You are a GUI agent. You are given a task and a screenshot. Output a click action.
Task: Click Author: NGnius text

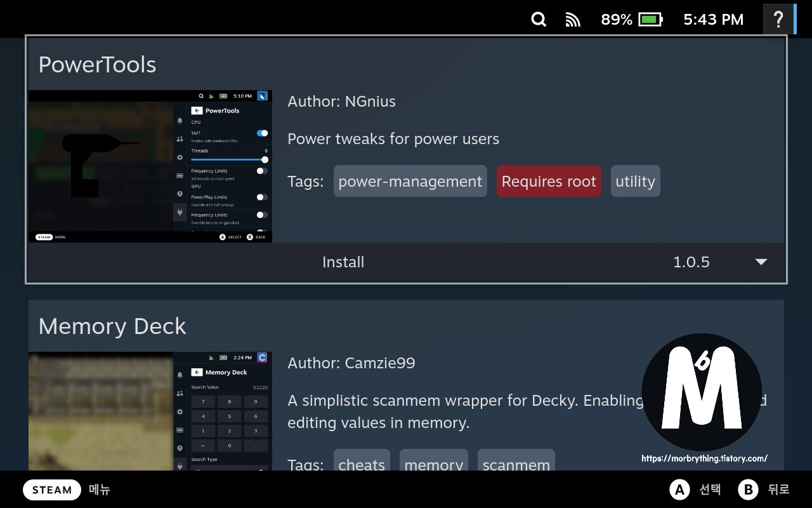click(x=341, y=102)
